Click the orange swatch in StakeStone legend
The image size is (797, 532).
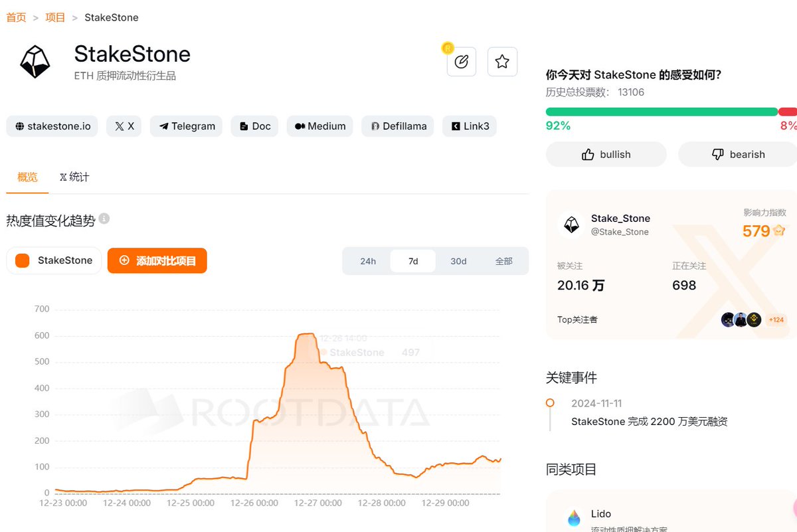[x=23, y=260]
